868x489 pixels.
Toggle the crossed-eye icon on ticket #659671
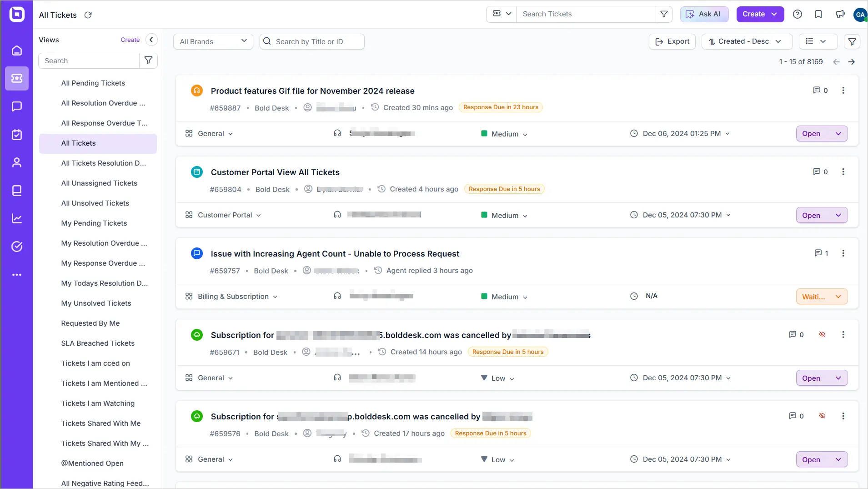point(822,334)
